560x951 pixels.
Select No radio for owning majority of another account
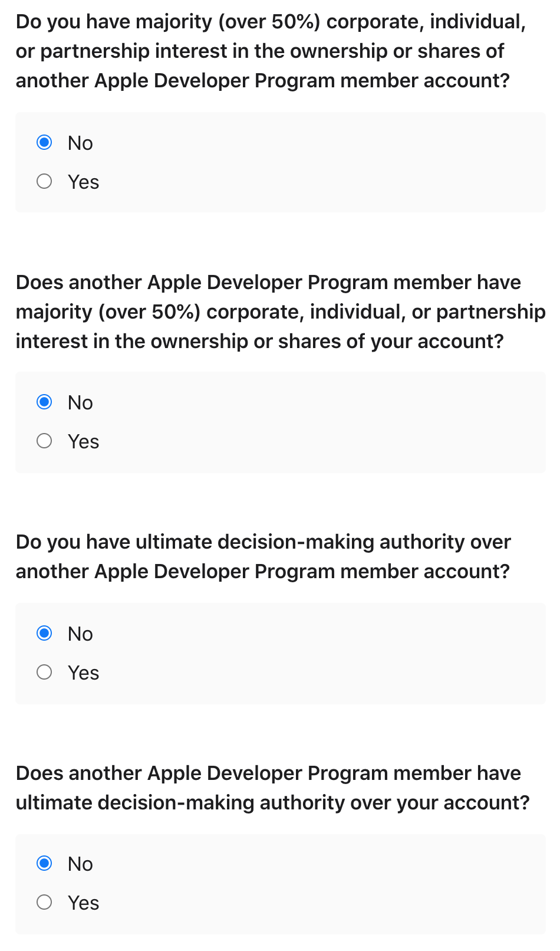44,142
